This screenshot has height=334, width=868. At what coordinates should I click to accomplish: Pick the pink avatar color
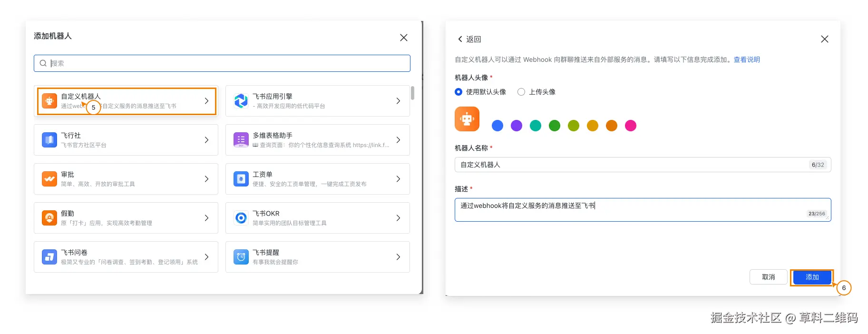(631, 126)
